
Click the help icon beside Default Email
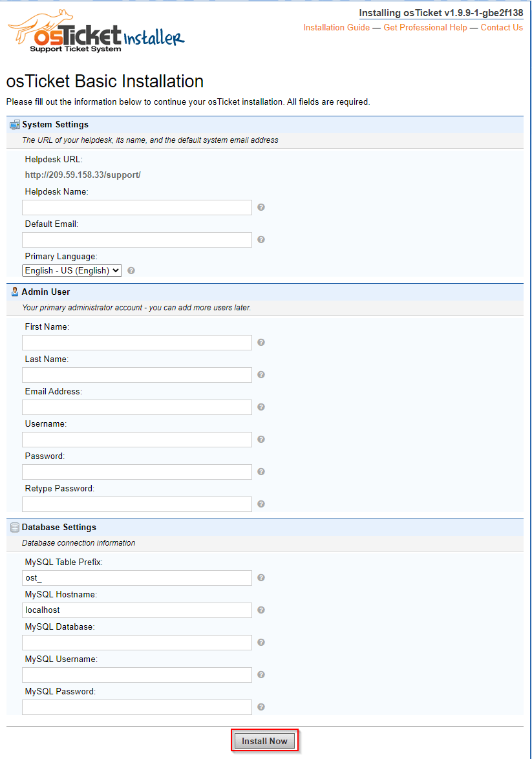[x=261, y=239]
